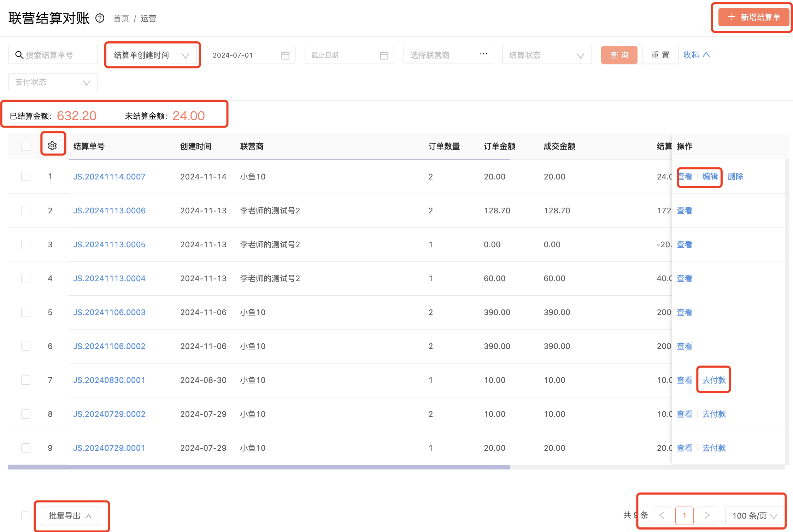Click the horizontal table scrollbar

click(259, 467)
